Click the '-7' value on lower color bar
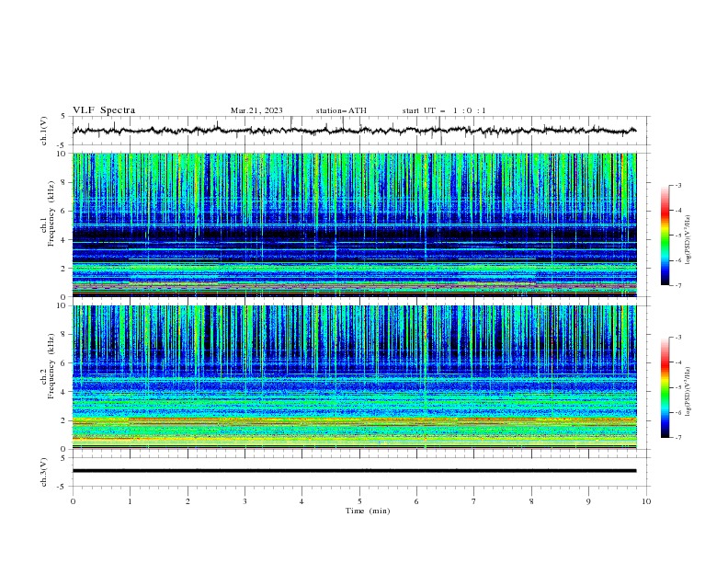728x563 pixels. pyautogui.click(x=677, y=437)
